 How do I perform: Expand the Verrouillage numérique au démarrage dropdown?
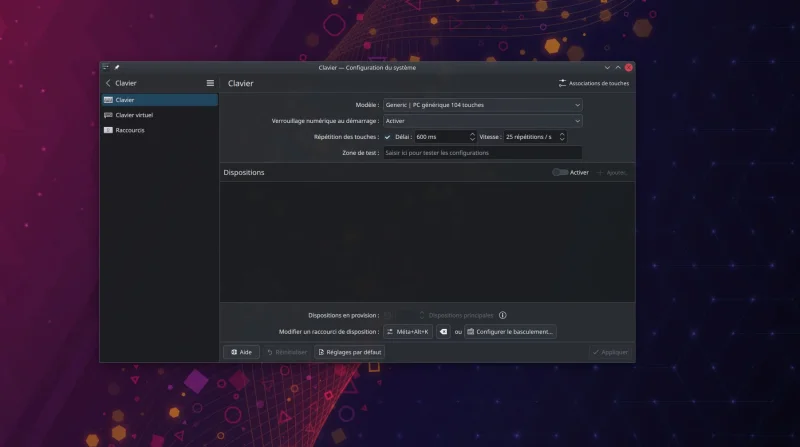pyautogui.click(x=483, y=121)
